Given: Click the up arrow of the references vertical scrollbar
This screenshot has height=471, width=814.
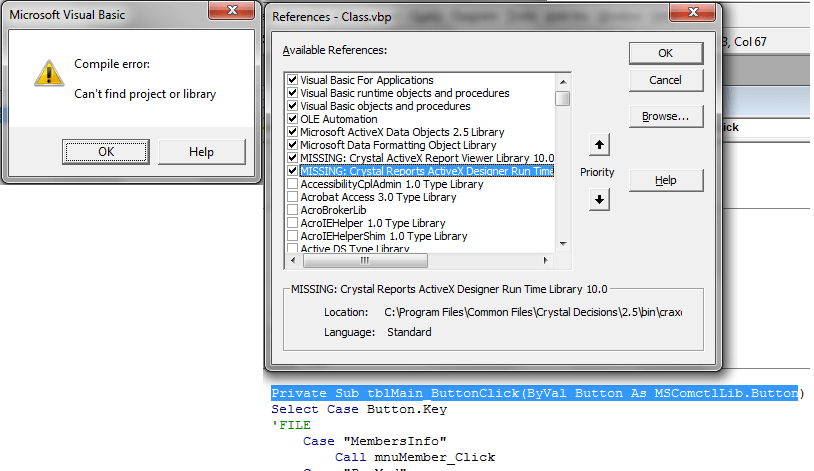Looking at the screenshot, I should tap(563, 82).
